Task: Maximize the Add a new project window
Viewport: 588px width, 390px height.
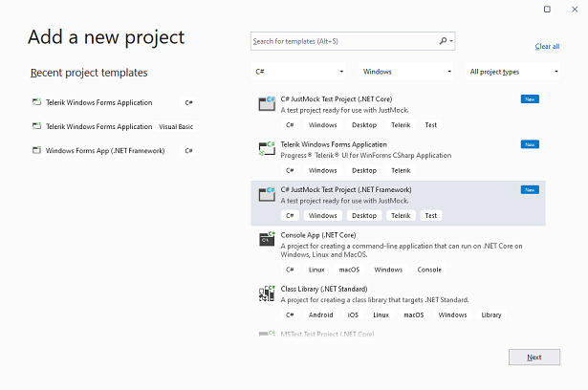Action: [547, 10]
